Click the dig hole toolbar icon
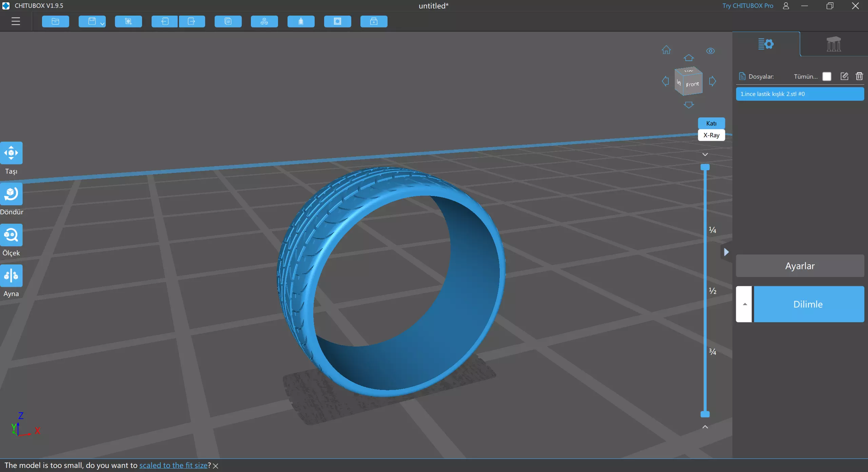This screenshot has height=472, width=868. click(338, 21)
